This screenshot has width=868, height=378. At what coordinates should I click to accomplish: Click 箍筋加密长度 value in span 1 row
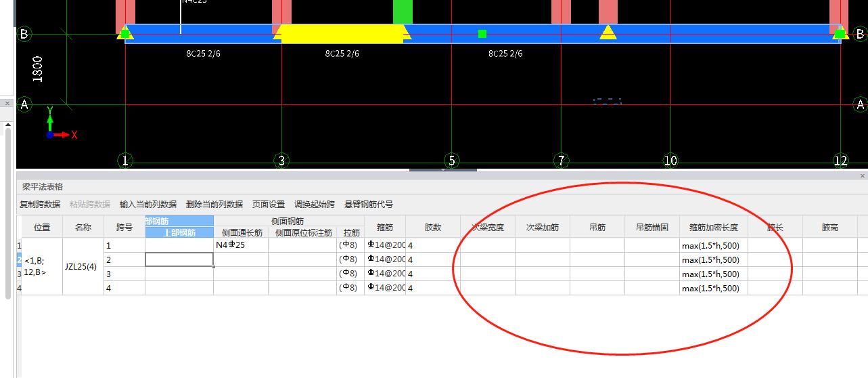tap(714, 245)
